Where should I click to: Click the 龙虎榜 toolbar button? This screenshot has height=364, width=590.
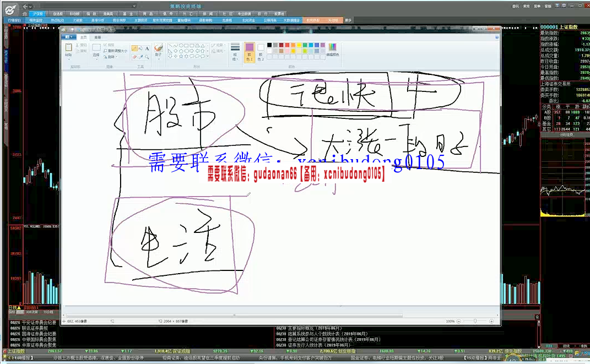[x=228, y=20]
